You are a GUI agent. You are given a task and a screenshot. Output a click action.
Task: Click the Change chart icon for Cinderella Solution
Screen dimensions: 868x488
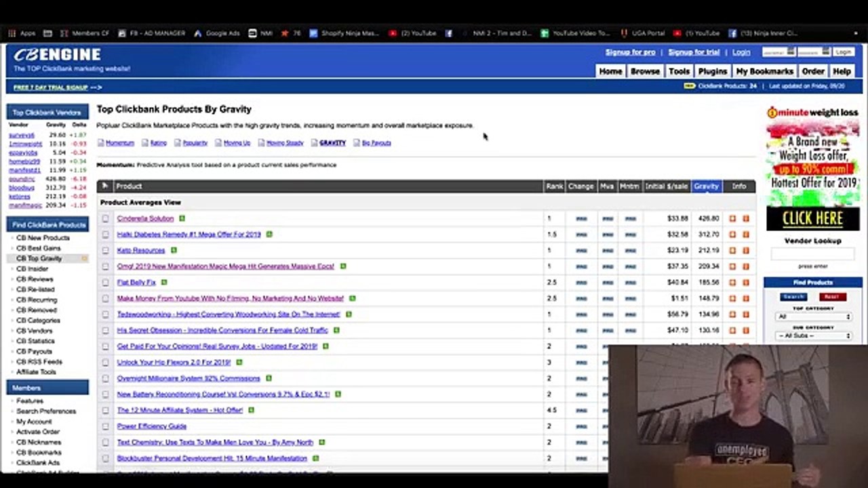pyautogui.click(x=581, y=219)
